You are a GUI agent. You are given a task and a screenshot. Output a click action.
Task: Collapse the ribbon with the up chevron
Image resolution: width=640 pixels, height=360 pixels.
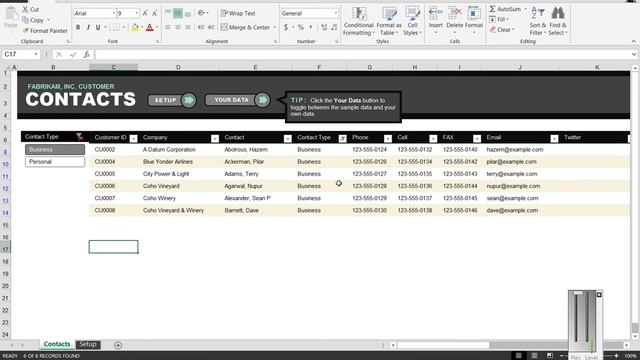633,41
